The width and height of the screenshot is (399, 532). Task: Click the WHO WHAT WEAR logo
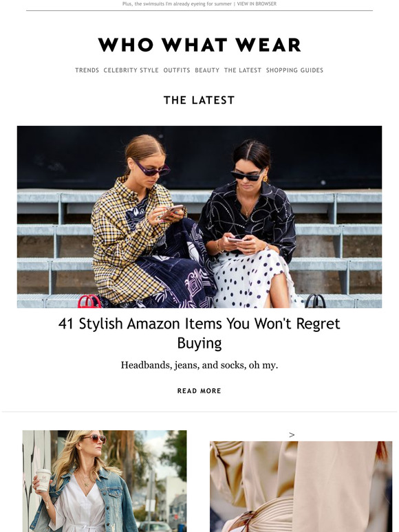coord(199,45)
